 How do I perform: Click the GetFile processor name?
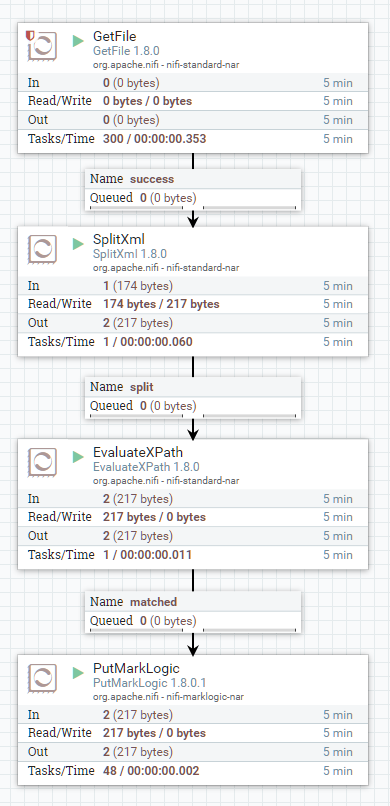click(x=114, y=36)
